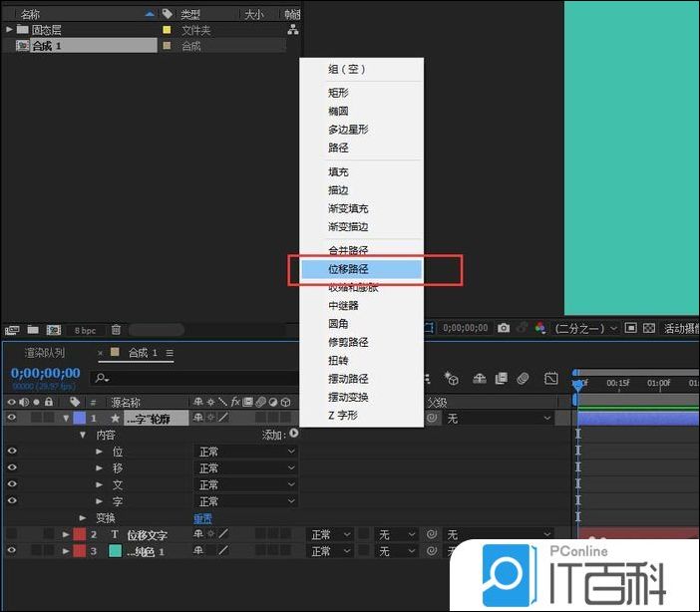Screen dimensions: 700x612
Task: Open the 二分之一 resolution dropdown
Action: point(585,329)
